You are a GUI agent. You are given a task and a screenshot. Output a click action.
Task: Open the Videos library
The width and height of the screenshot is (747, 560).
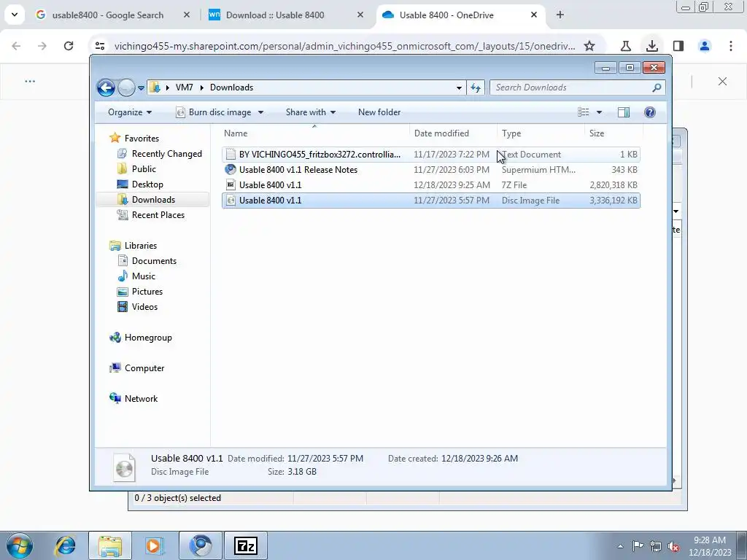pos(144,307)
